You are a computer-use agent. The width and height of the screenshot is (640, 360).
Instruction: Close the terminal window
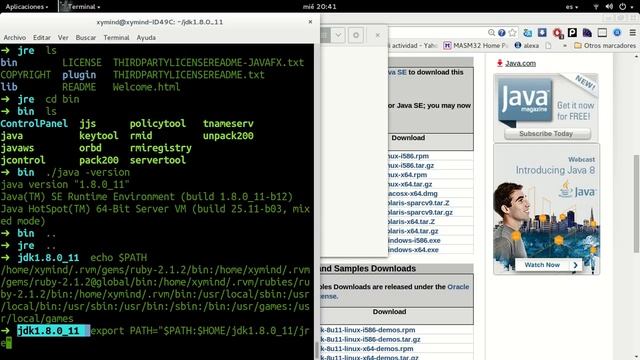[x=310, y=22]
